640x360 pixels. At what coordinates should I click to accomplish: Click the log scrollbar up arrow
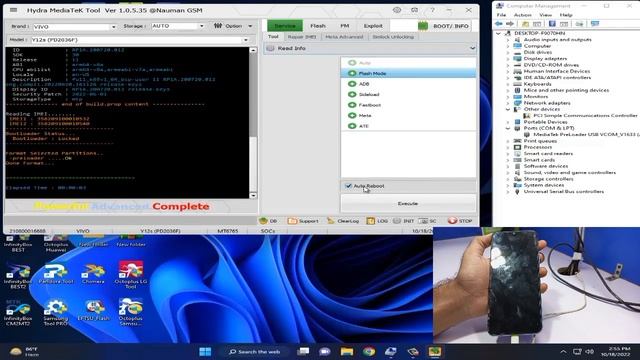click(253, 50)
